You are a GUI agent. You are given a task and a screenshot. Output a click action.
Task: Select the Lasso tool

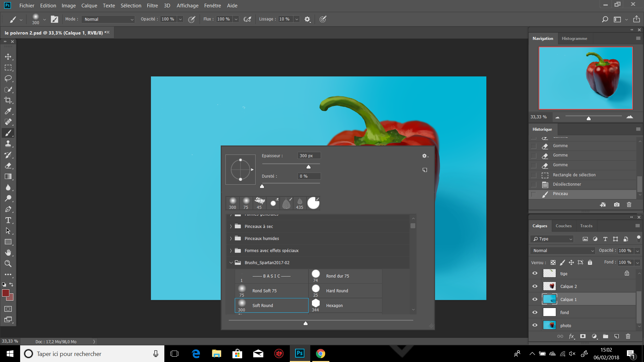pos(8,78)
